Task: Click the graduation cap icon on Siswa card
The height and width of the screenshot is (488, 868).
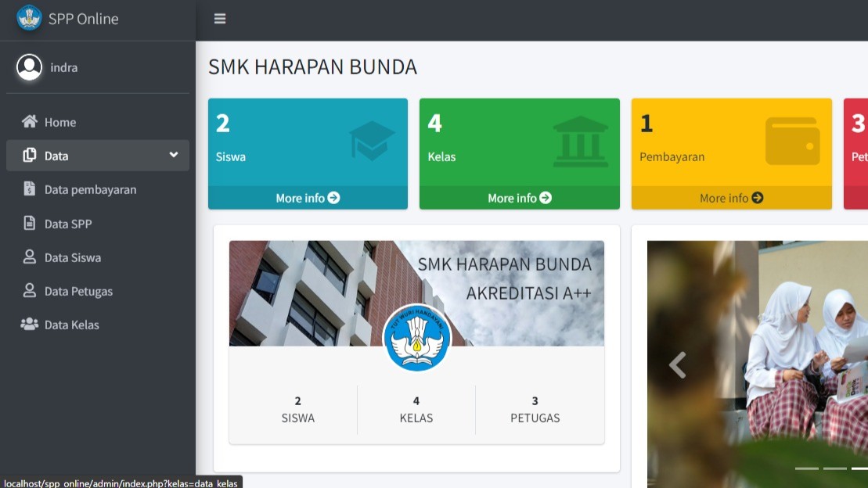Action: [372, 141]
